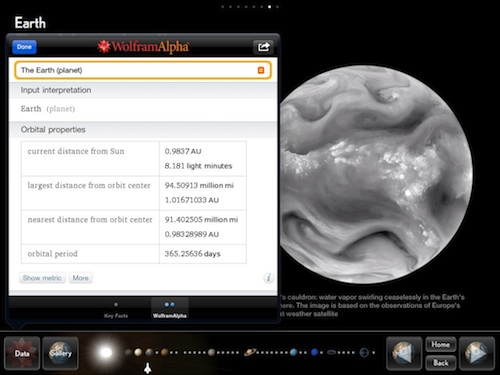Select the '0.98328989 AU' value

coord(192,234)
